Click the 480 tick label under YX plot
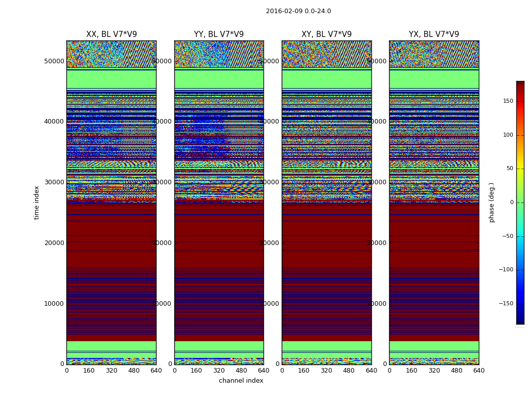This screenshot has width=532, height=405. (x=457, y=371)
